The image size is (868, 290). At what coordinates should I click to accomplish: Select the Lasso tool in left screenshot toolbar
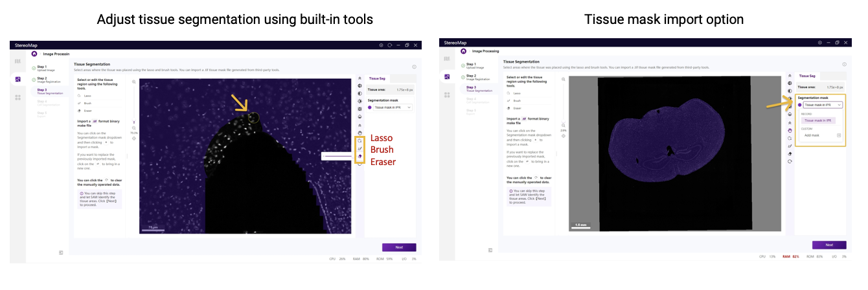(360, 140)
